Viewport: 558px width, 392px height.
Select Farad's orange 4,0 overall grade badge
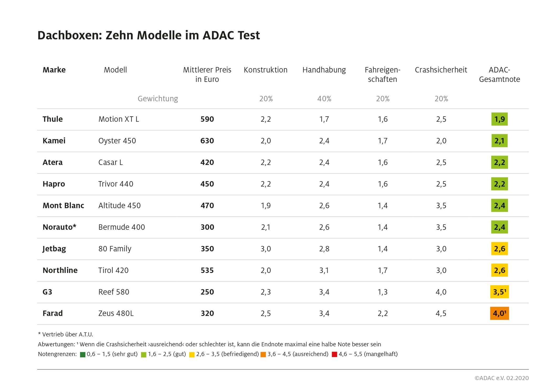click(499, 313)
